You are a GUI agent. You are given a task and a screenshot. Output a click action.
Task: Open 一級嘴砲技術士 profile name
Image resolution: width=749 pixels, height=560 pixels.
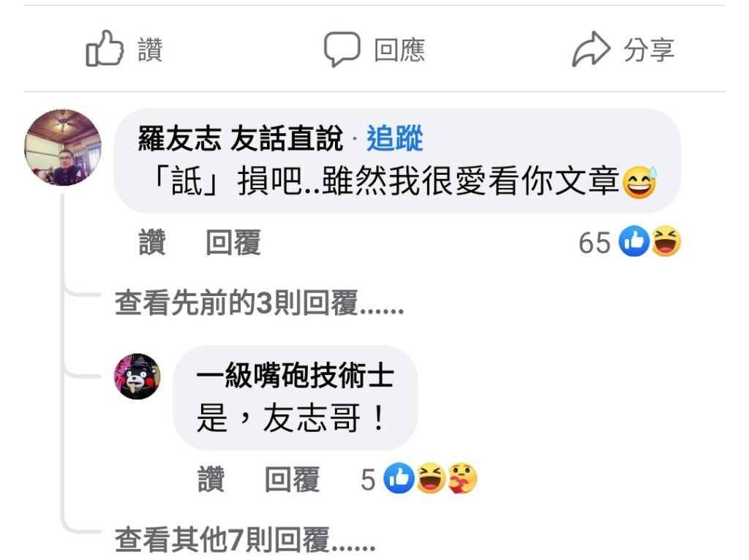296,375
